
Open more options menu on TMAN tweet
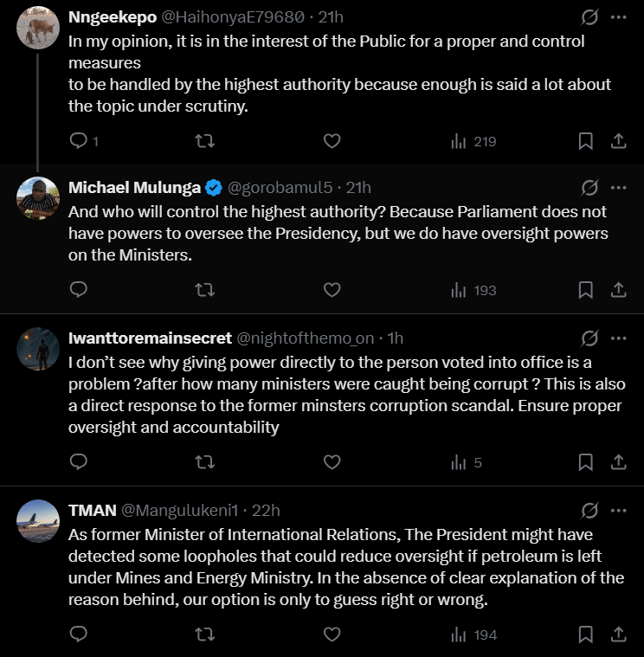coord(618,511)
